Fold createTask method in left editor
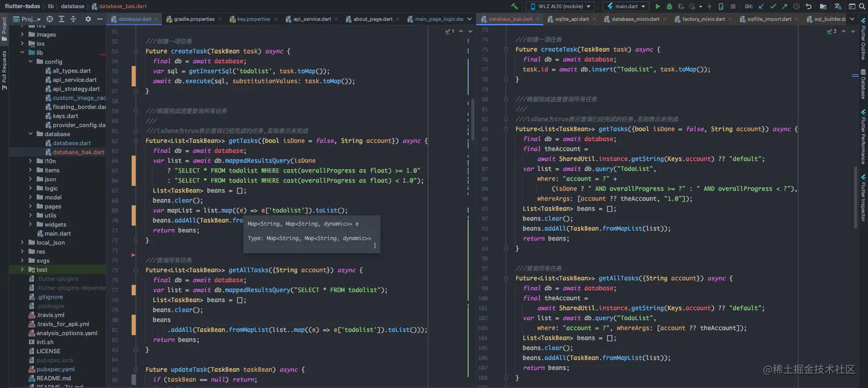The width and height of the screenshot is (868, 388). [x=136, y=52]
